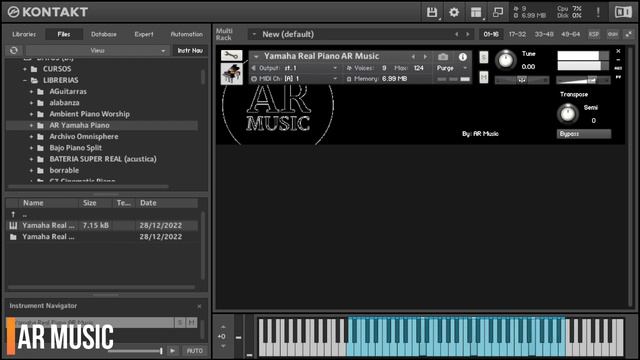The height and width of the screenshot is (360, 640).
Task: Click the exclamation panic button
Action: pos(598,12)
